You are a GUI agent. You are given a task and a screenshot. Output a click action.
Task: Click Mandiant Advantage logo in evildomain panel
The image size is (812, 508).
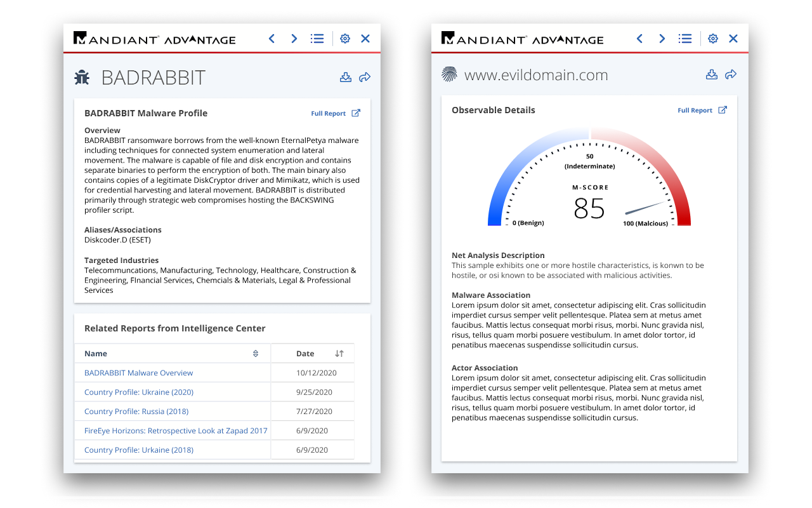522,39
